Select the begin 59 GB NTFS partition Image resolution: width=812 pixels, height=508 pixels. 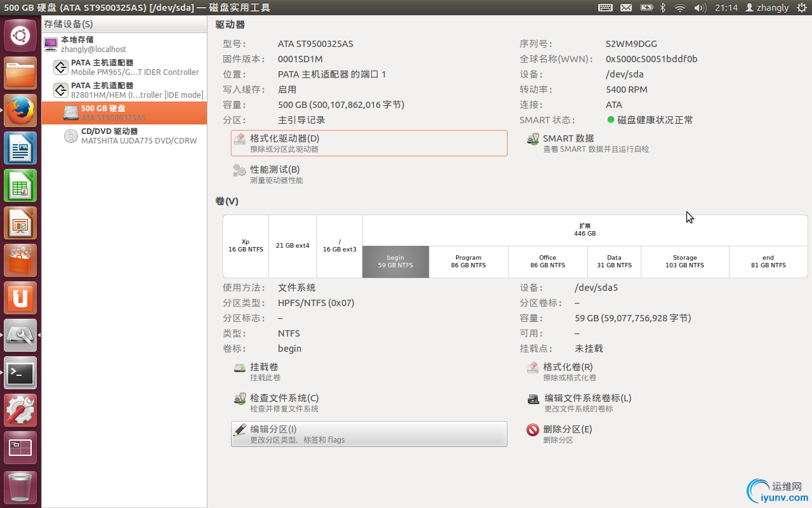tap(396, 262)
